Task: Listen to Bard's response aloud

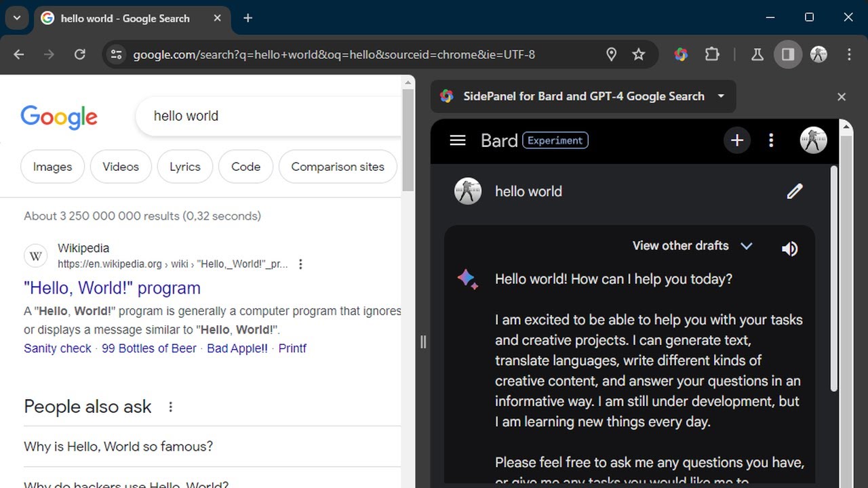Action: (x=789, y=249)
